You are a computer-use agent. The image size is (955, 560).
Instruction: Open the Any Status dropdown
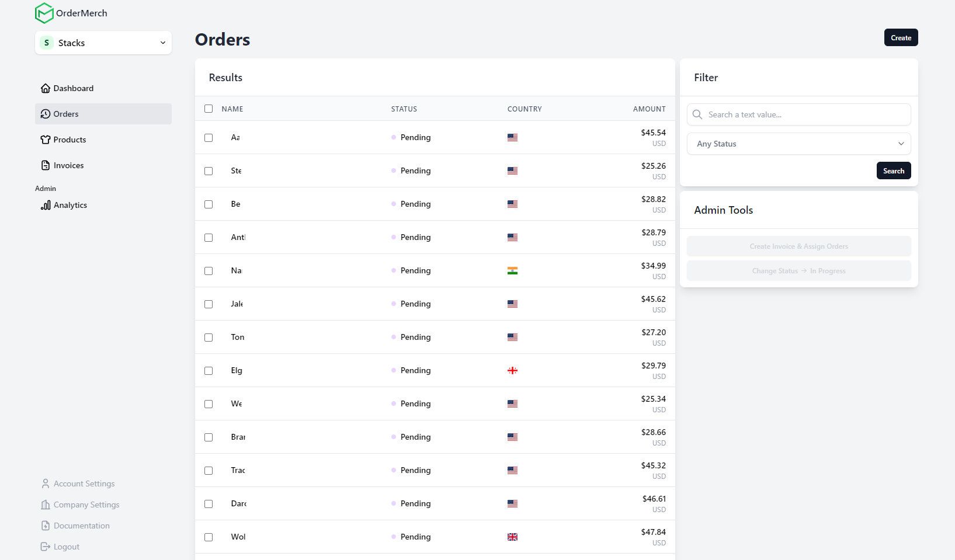[798, 144]
